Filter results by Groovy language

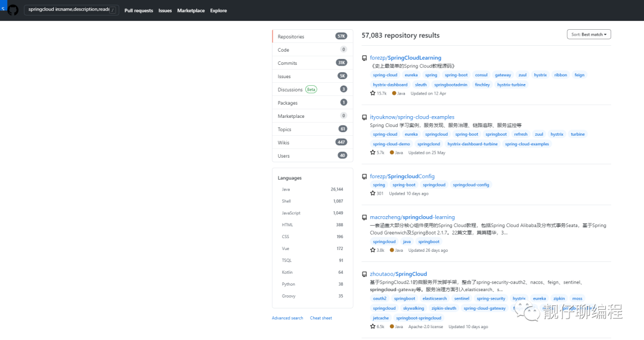pyautogui.click(x=312, y=296)
